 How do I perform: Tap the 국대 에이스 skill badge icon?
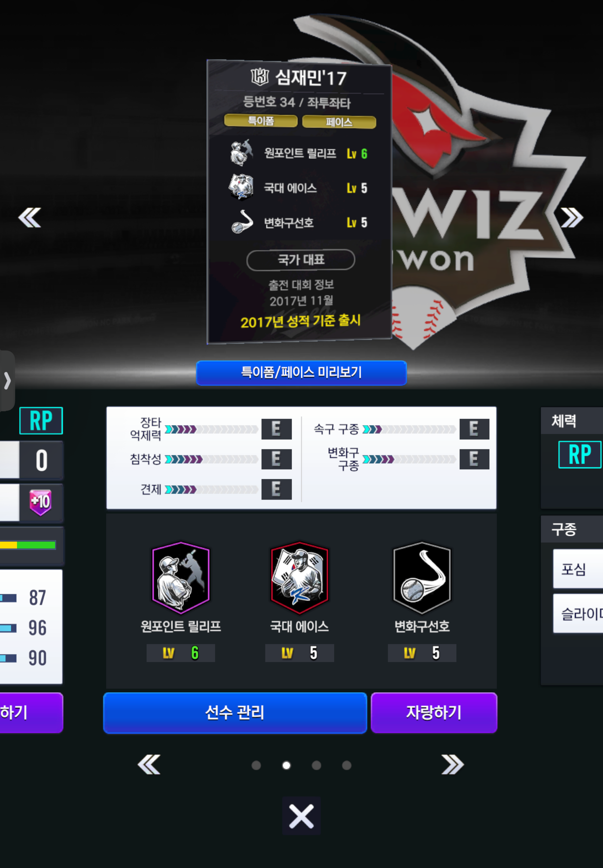click(x=299, y=578)
